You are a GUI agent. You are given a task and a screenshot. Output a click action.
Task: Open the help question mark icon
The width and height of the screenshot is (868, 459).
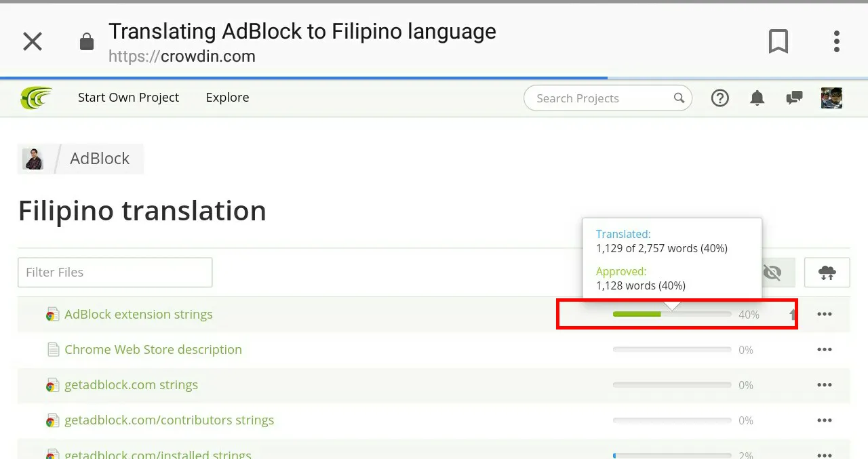(719, 98)
